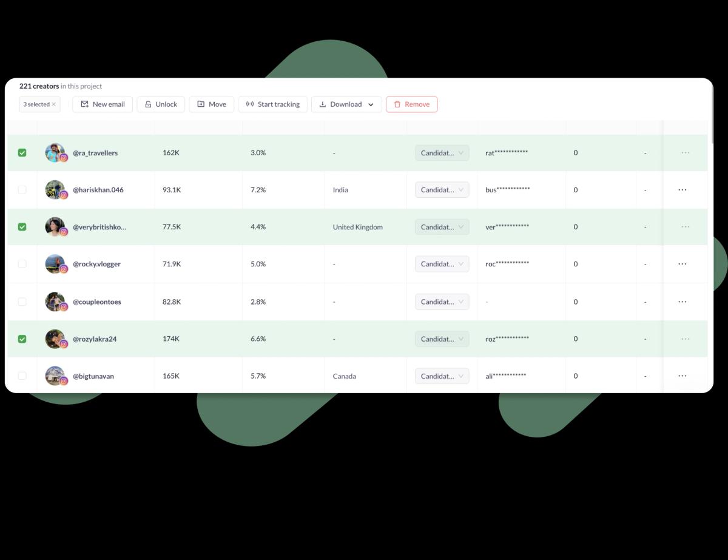Click Start tracking button

pyautogui.click(x=272, y=104)
